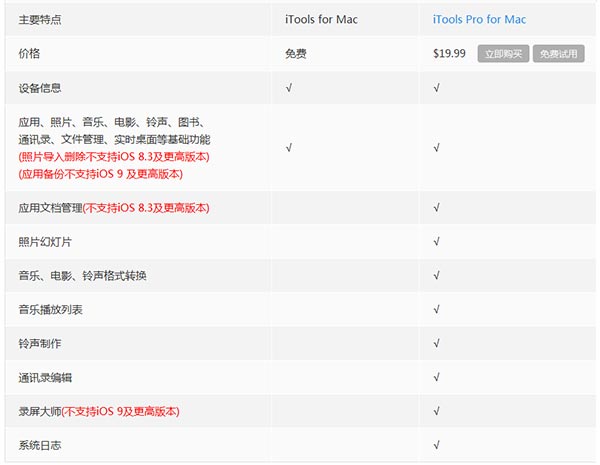Click the 免费试用 free trial button

tap(558, 54)
